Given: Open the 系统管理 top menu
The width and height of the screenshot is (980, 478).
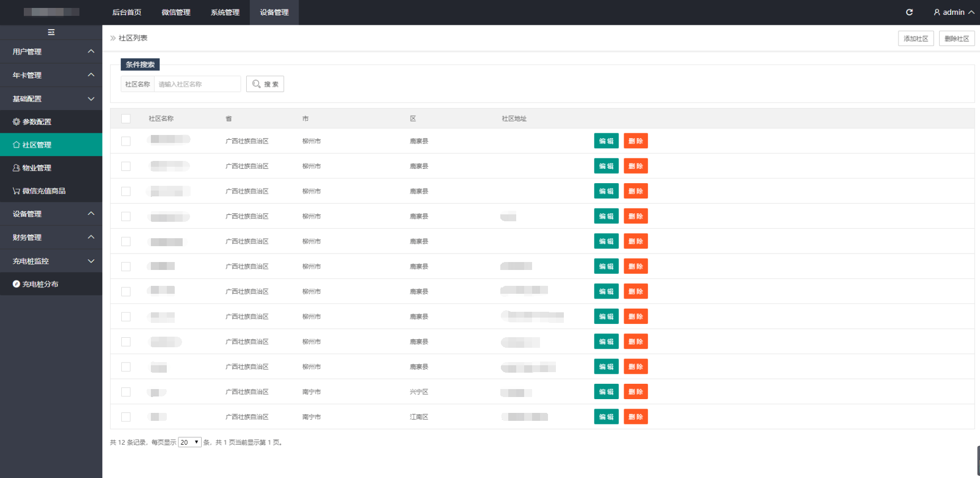Looking at the screenshot, I should click(x=225, y=12).
